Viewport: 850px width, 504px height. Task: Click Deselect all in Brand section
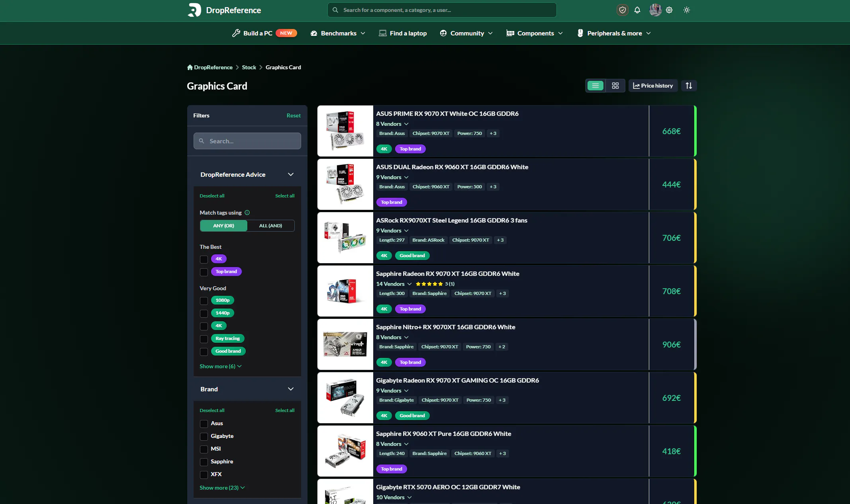pos(212,410)
